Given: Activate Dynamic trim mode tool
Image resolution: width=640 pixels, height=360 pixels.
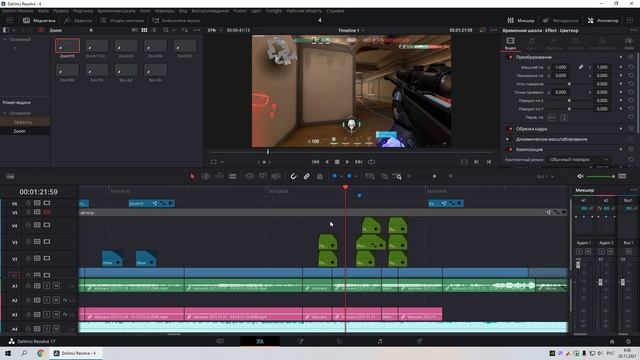Looking at the screenshot, I should pyautogui.click(x=219, y=176).
